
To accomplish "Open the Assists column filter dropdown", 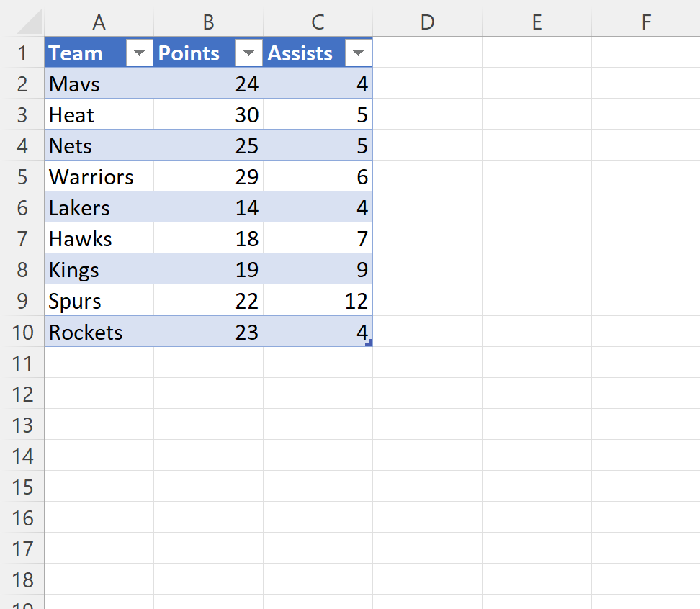I will coord(358,53).
